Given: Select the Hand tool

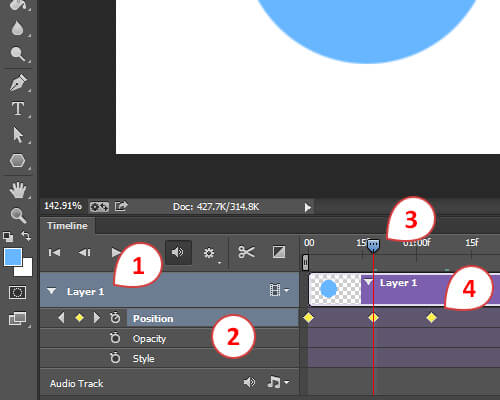Looking at the screenshot, I should coord(18,190).
